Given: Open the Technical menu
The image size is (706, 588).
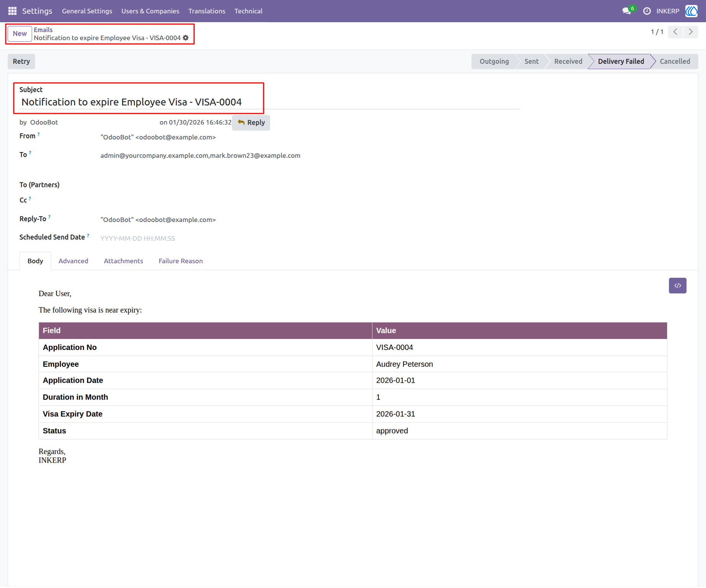Looking at the screenshot, I should pyautogui.click(x=248, y=11).
